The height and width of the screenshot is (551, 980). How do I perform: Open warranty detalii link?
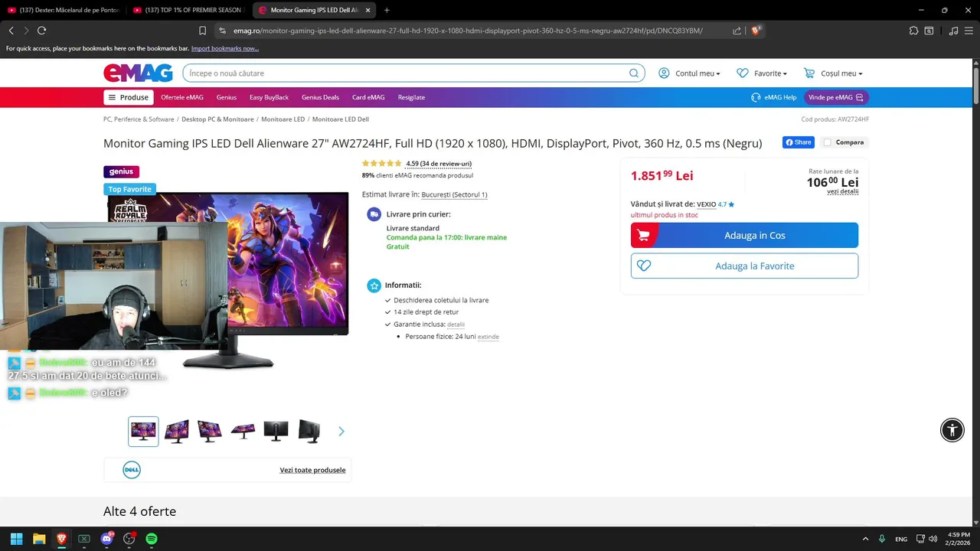[456, 324]
